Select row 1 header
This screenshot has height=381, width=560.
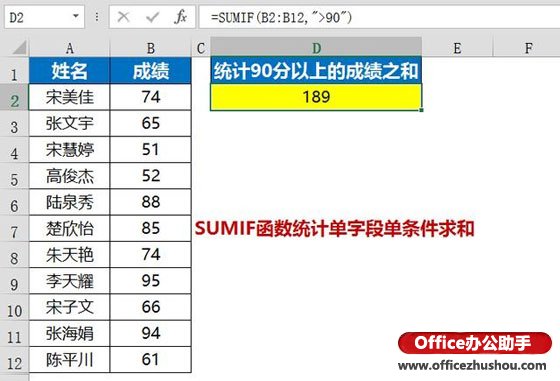(x=14, y=71)
